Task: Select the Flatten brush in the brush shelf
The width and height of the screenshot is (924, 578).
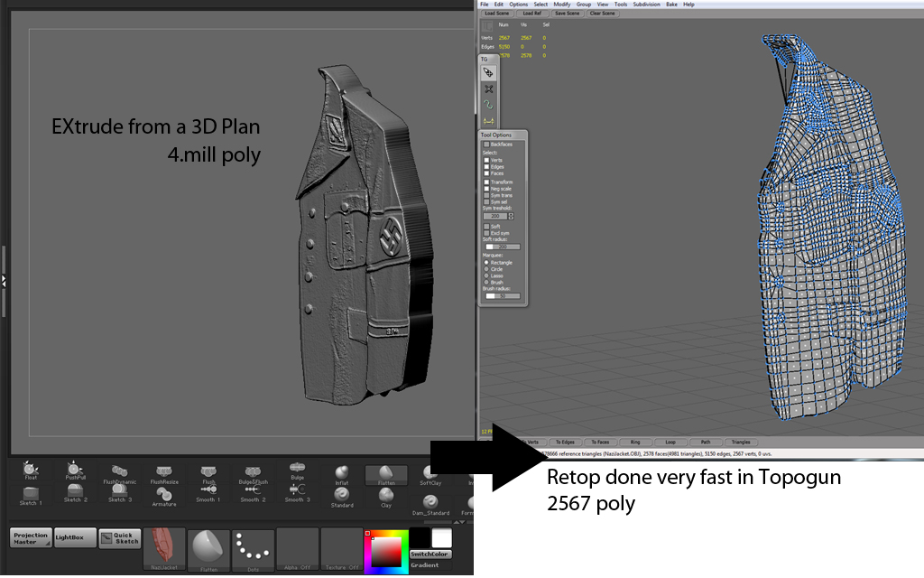Action: [x=386, y=475]
